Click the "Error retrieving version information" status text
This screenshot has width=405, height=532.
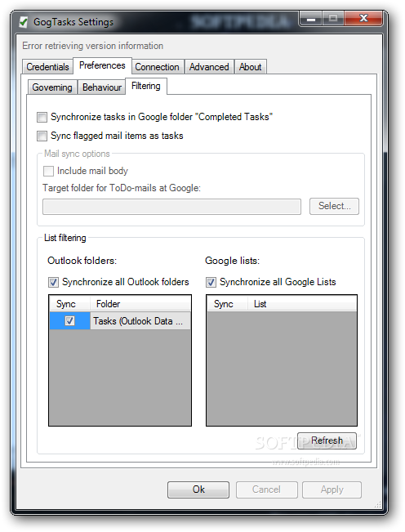tap(93, 46)
